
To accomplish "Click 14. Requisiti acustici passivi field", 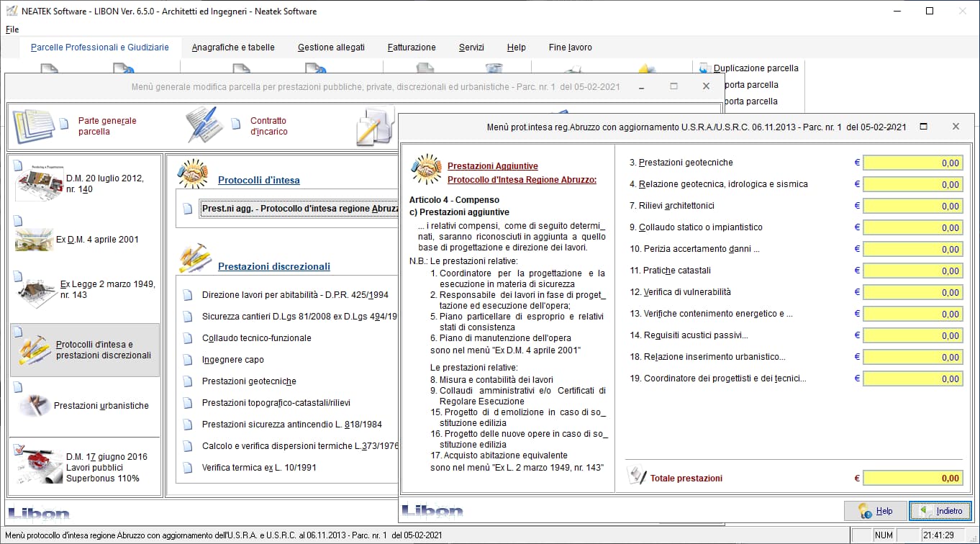I will tap(912, 336).
